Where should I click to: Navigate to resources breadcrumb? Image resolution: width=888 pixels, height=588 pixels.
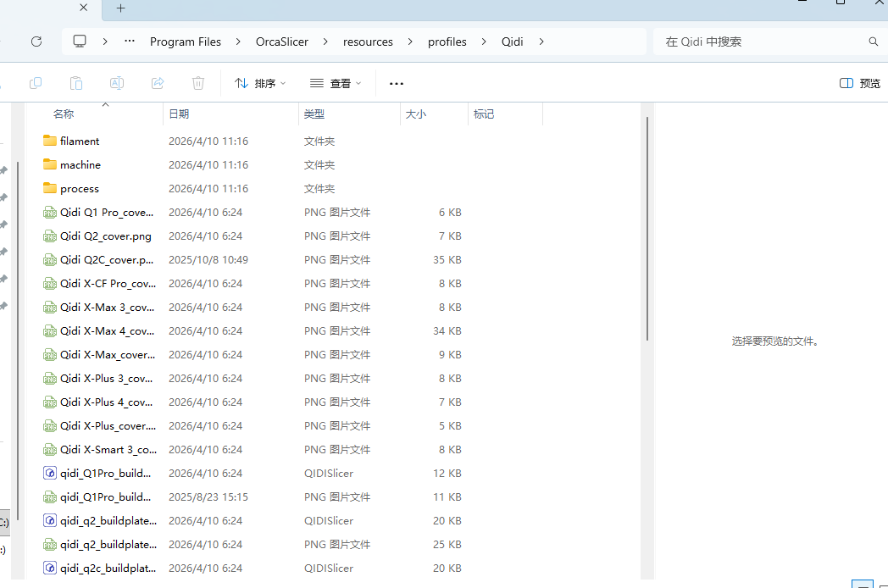click(368, 42)
